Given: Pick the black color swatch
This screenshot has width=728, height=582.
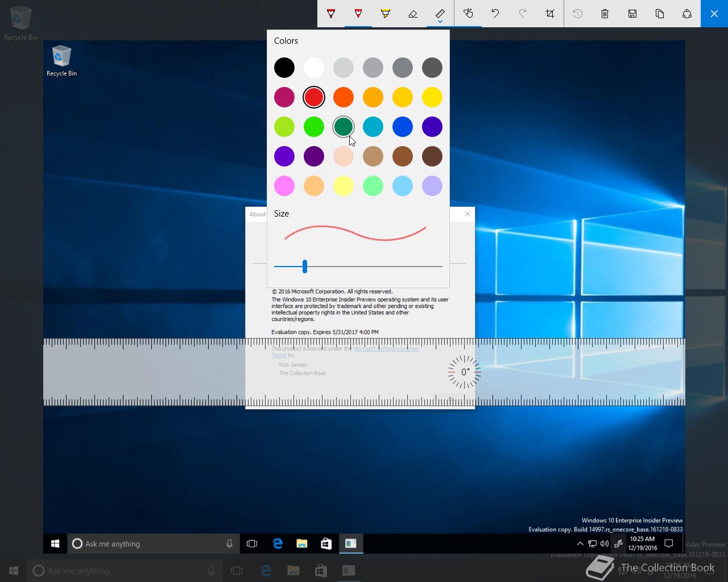Looking at the screenshot, I should pyautogui.click(x=284, y=68).
